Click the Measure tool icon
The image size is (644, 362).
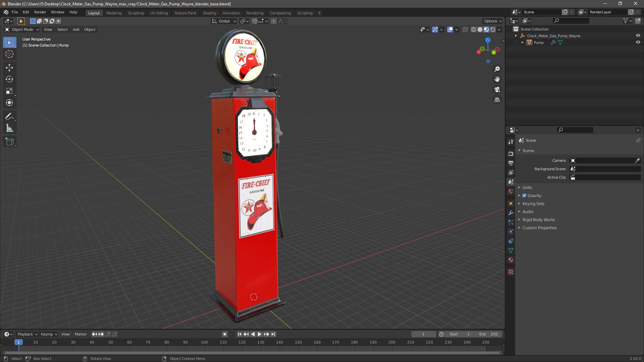10,128
